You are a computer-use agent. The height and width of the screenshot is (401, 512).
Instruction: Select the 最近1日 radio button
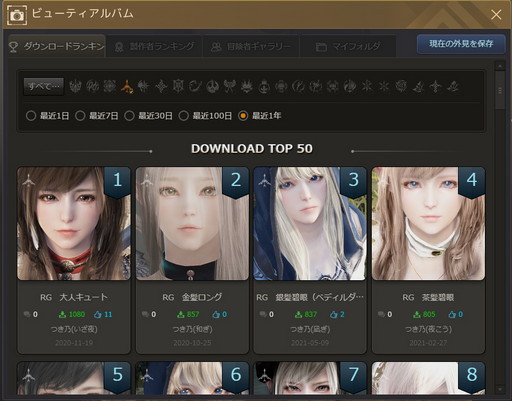pos(31,116)
